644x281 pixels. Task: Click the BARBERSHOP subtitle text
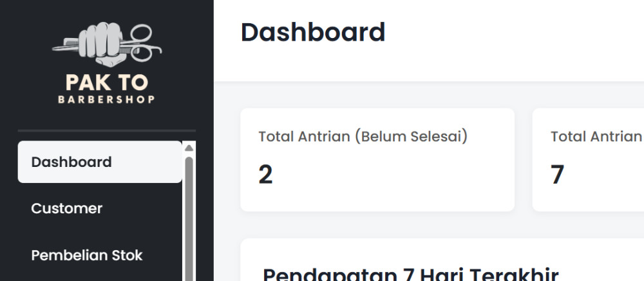click(x=106, y=100)
